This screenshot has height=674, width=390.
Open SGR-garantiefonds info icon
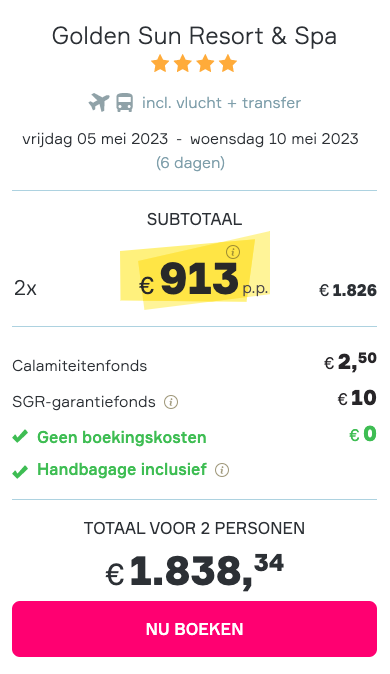(171, 402)
